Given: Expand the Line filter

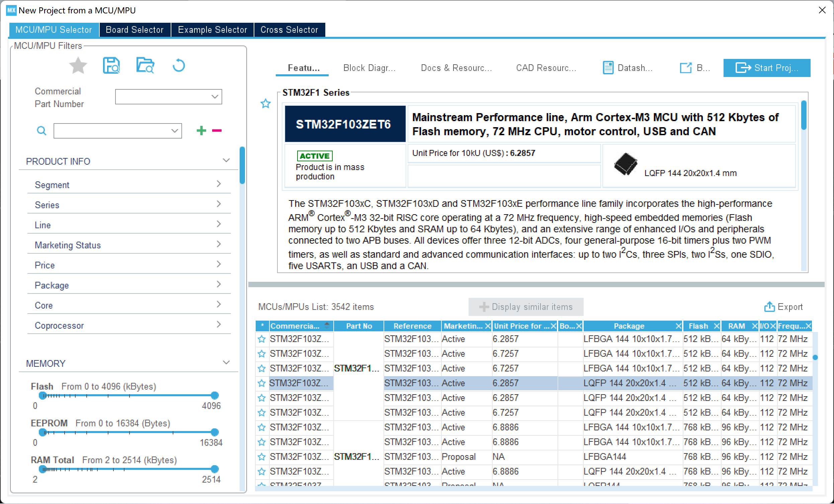Looking at the screenshot, I should [x=219, y=224].
